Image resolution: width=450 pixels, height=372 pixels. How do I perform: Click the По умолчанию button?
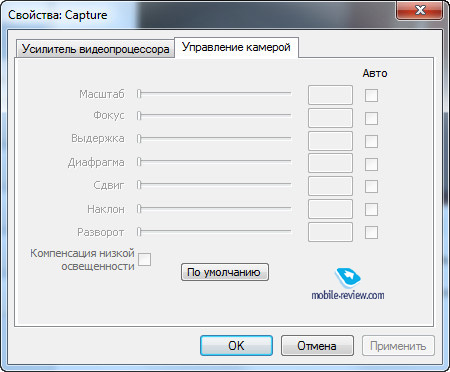(225, 272)
